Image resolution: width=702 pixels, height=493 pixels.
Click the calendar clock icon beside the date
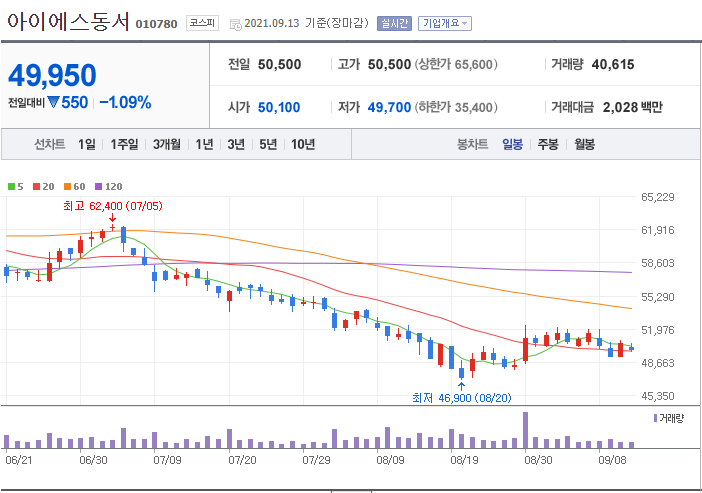click(x=235, y=25)
